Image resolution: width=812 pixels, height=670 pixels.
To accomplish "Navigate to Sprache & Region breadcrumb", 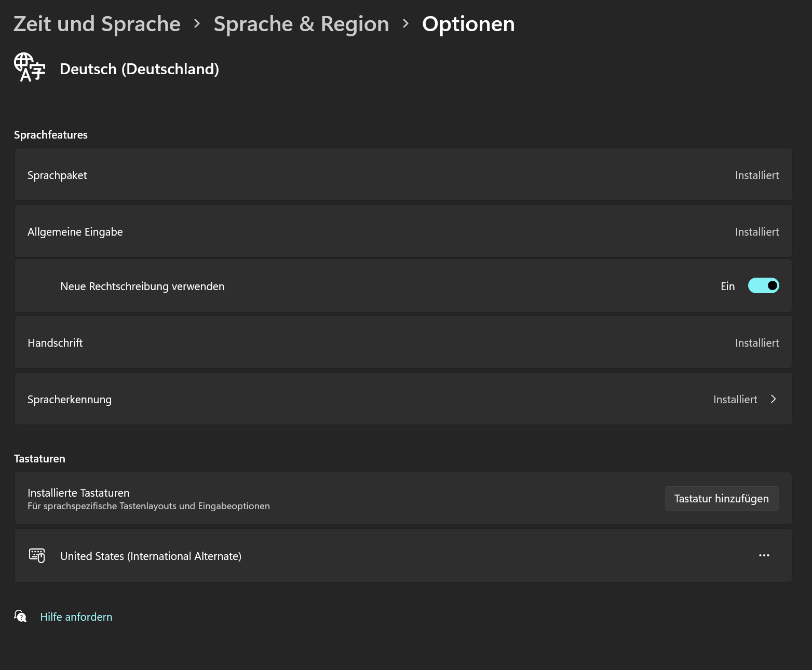I will (x=301, y=24).
